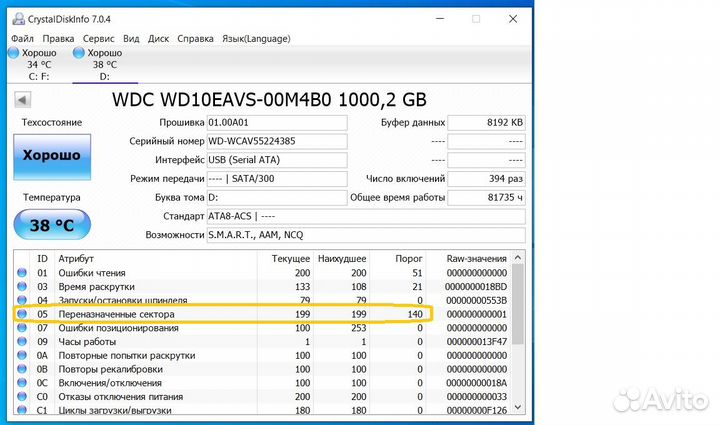Open the Файл menu
Viewport: 720px width, 425px height.
[x=22, y=39]
